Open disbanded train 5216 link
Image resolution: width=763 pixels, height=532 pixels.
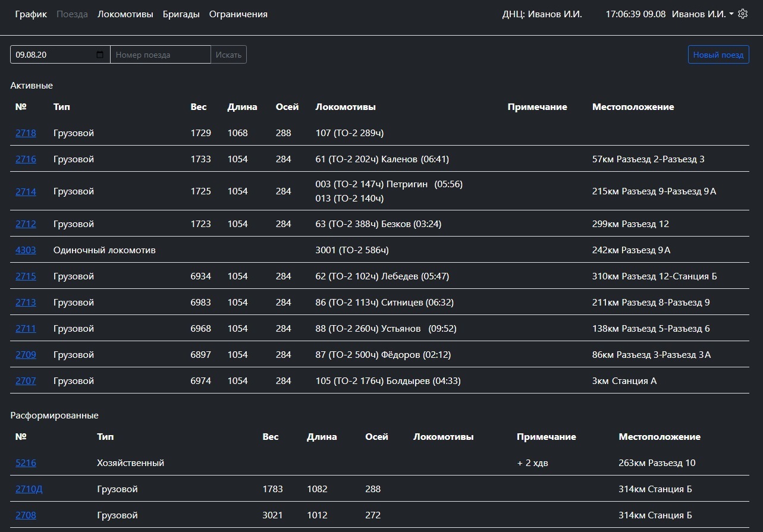26,463
